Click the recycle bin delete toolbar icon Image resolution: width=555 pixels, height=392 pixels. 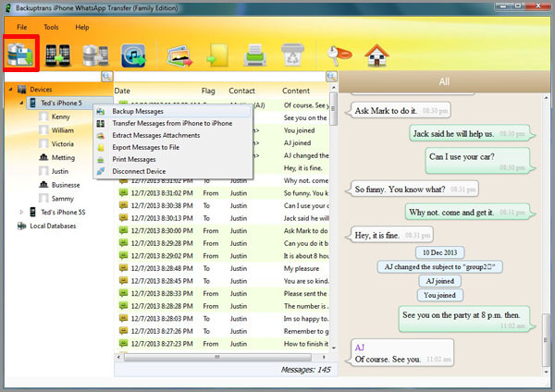[292, 55]
